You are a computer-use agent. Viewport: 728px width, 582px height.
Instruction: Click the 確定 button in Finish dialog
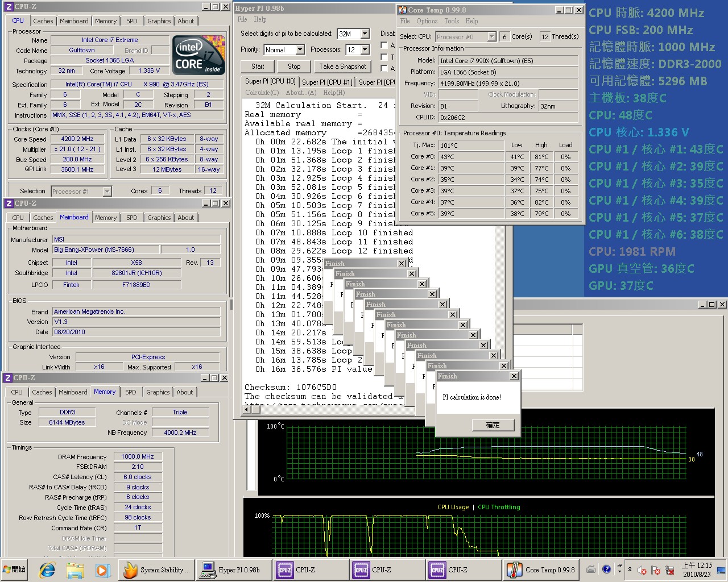pos(493,425)
